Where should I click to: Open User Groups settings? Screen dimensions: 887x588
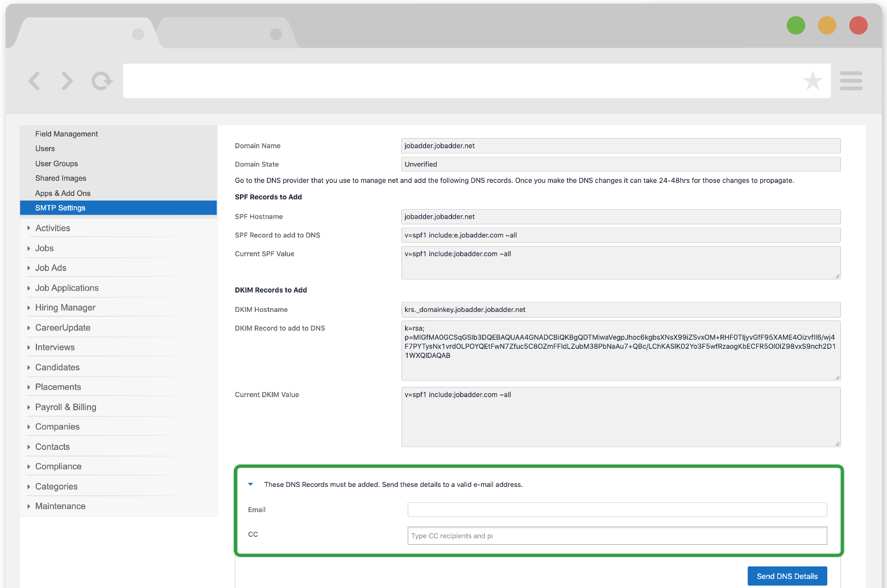56,163
